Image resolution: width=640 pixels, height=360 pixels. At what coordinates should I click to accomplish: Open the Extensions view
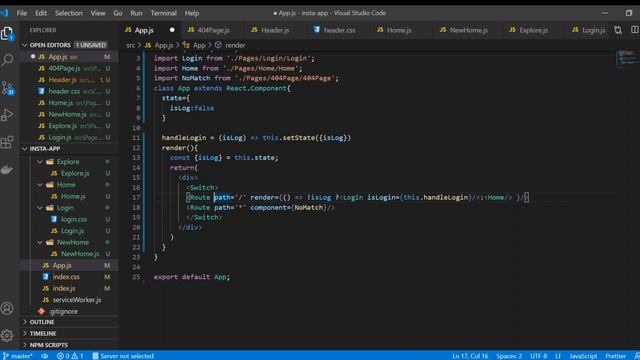point(7,142)
